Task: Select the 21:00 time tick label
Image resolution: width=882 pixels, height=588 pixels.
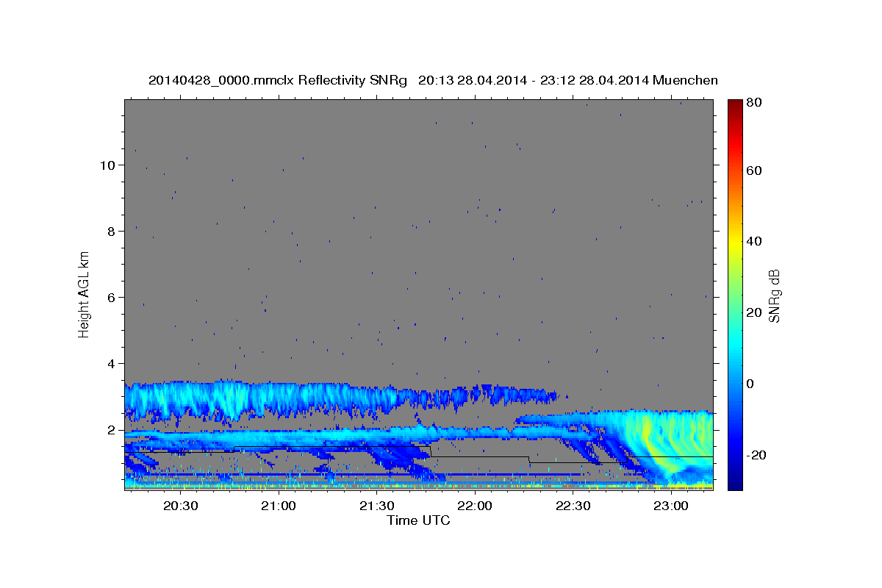Action: pos(279,506)
